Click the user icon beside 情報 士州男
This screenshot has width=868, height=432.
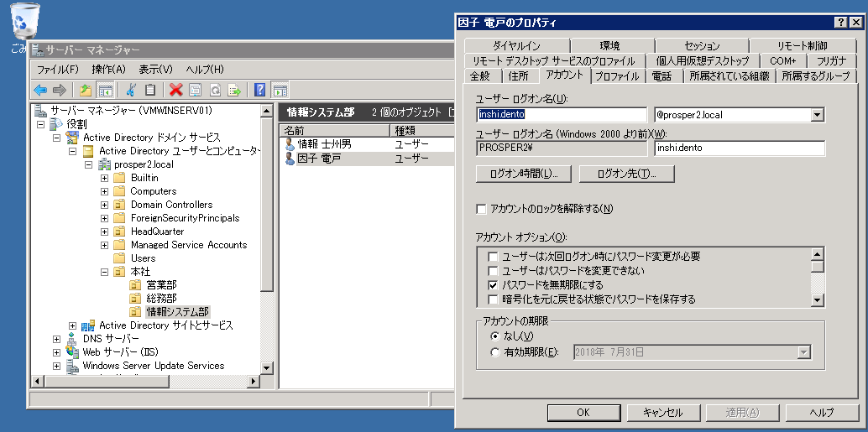tap(290, 144)
